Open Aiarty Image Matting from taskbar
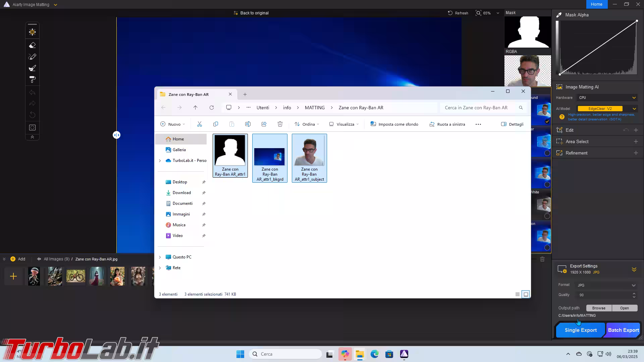 point(404,354)
